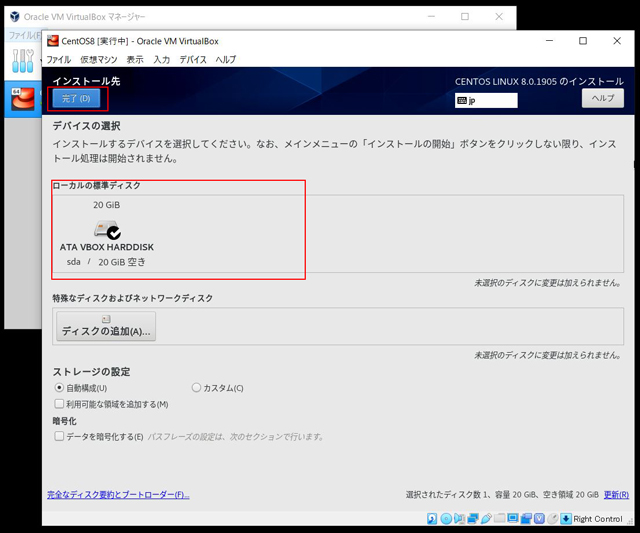This screenshot has height=533, width=640.
Task: Click the host key down-arrow icon
Action: (x=566, y=519)
